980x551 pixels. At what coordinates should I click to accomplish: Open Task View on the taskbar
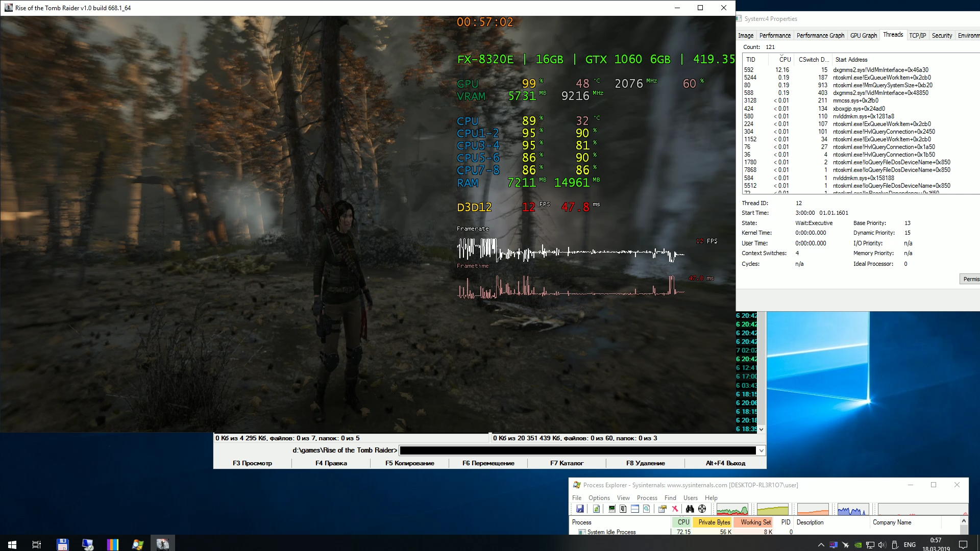36,544
